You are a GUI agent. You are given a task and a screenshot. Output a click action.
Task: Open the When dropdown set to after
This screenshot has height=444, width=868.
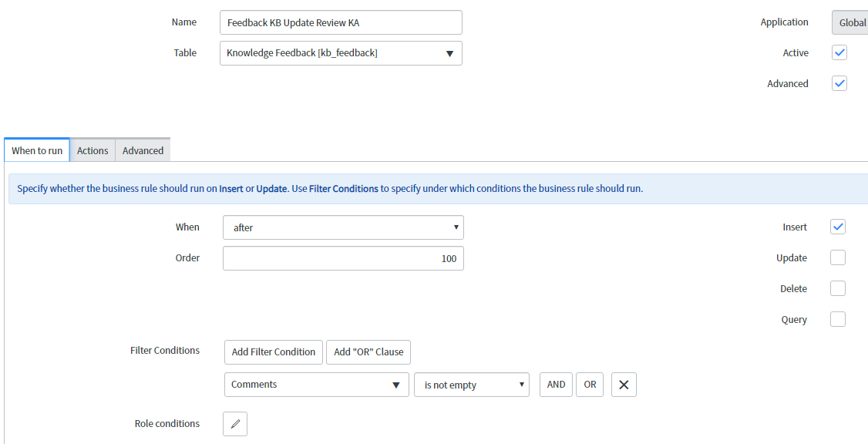click(343, 227)
